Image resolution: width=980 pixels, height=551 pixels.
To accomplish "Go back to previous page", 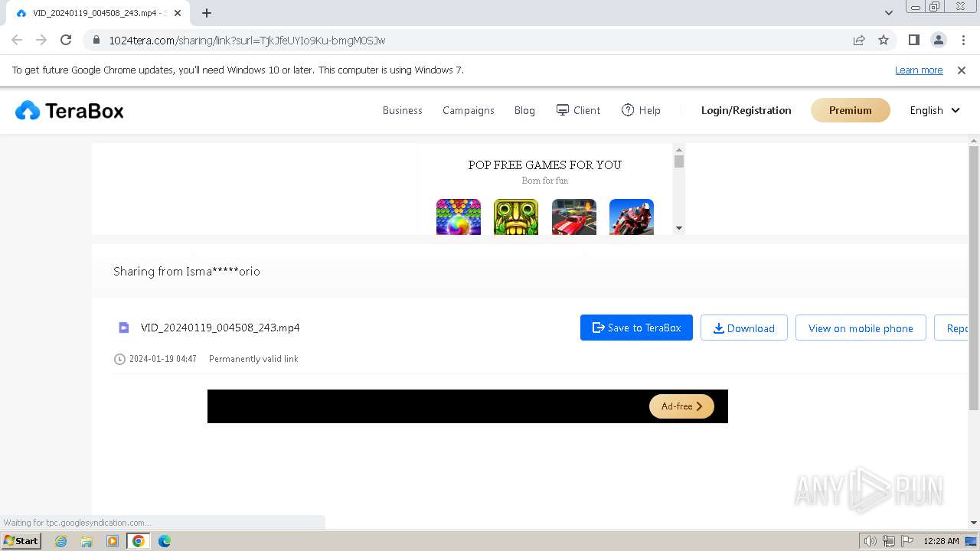I will [17, 40].
